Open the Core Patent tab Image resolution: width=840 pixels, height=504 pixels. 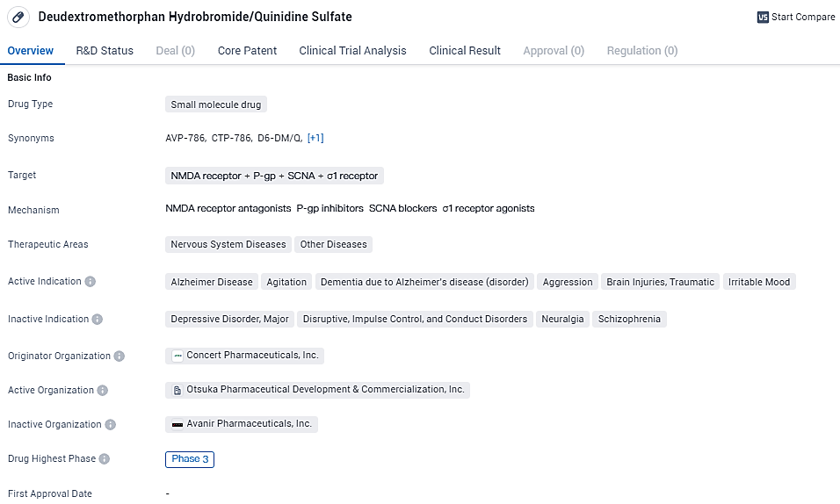(x=247, y=51)
